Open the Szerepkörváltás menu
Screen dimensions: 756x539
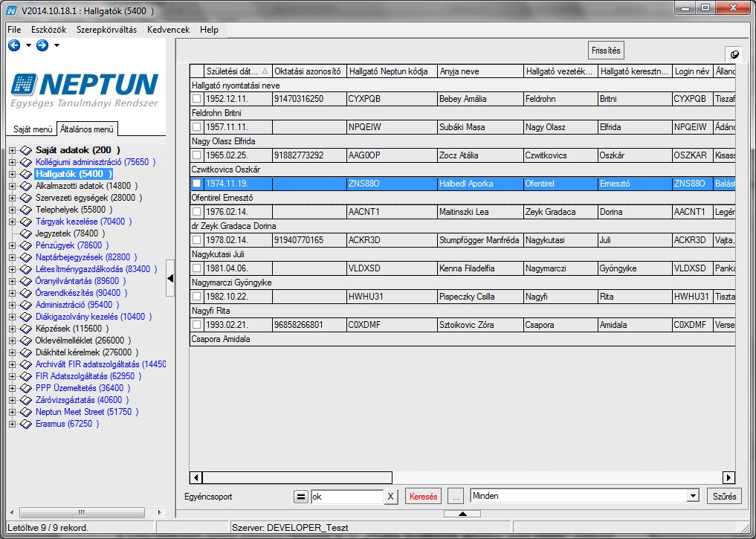pyautogui.click(x=106, y=30)
